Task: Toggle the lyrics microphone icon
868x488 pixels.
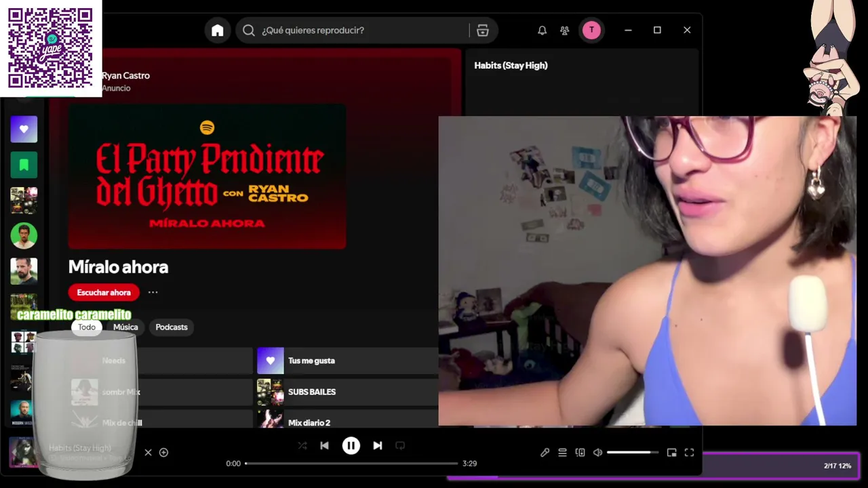Action: (x=545, y=453)
